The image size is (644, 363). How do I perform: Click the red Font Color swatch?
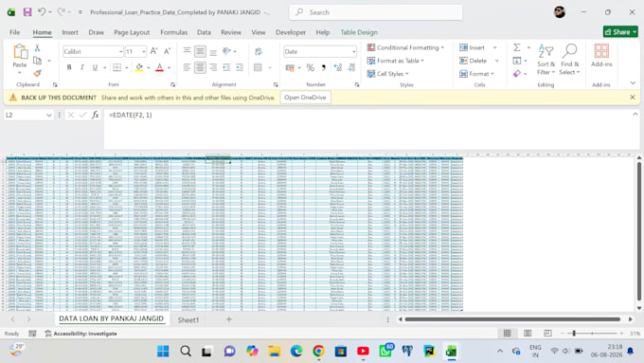click(x=160, y=67)
